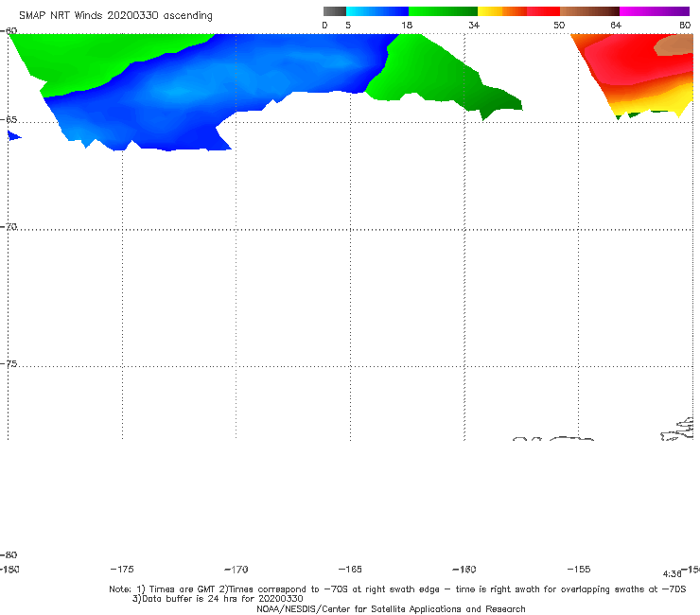Pick the green segment of the color bar

click(443, 11)
